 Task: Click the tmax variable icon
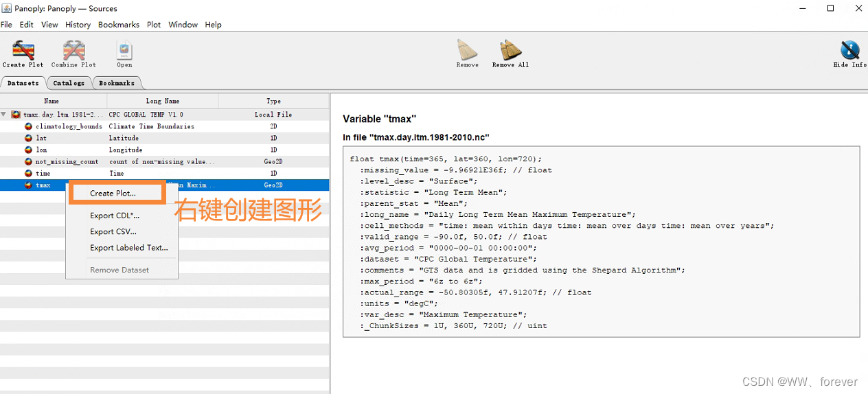[28, 185]
